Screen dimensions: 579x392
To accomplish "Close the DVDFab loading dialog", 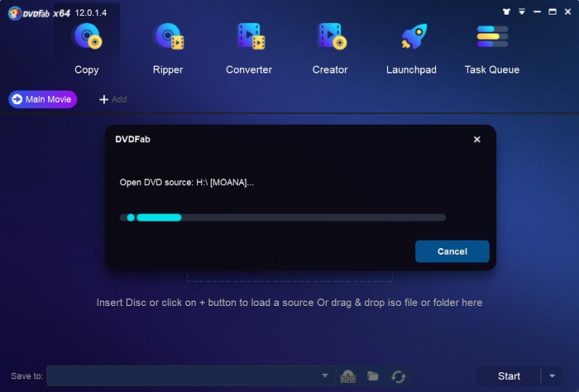I will coord(477,140).
